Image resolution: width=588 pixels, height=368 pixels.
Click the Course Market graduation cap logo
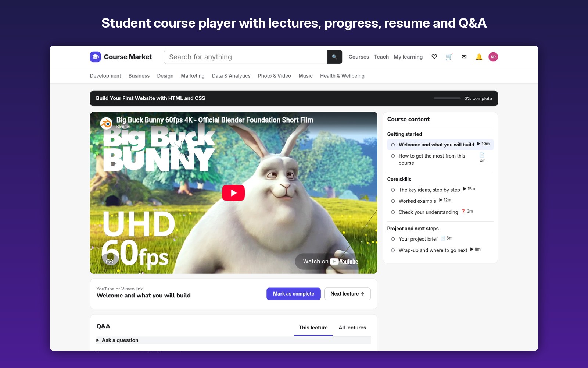[95, 57]
